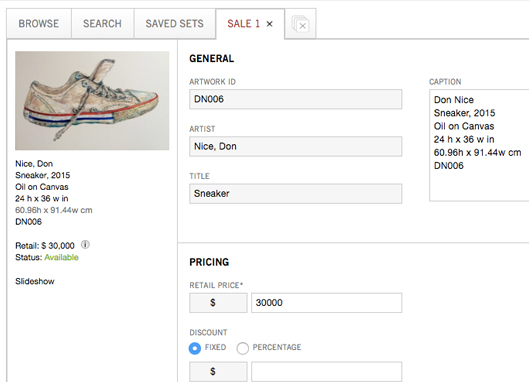Open the retail price currency dropdown
Viewport: 529px width, 382px height.
pos(218,303)
